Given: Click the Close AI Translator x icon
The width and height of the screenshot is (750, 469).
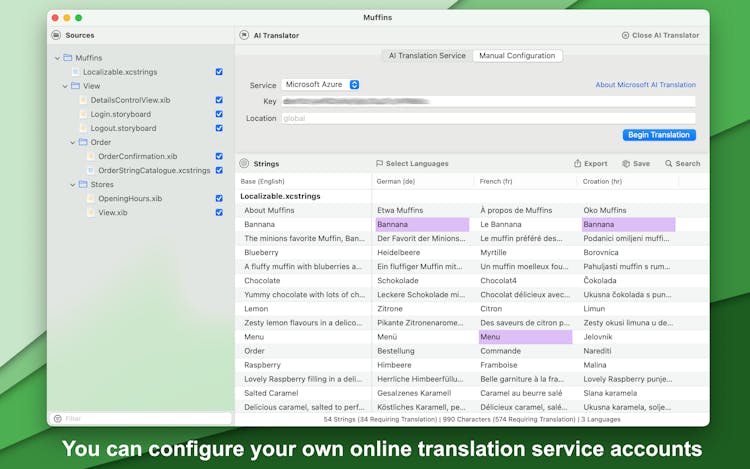Looking at the screenshot, I should coord(625,35).
